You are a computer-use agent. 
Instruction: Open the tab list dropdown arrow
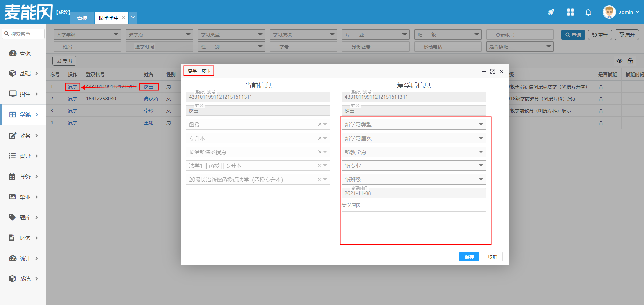(133, 18)
